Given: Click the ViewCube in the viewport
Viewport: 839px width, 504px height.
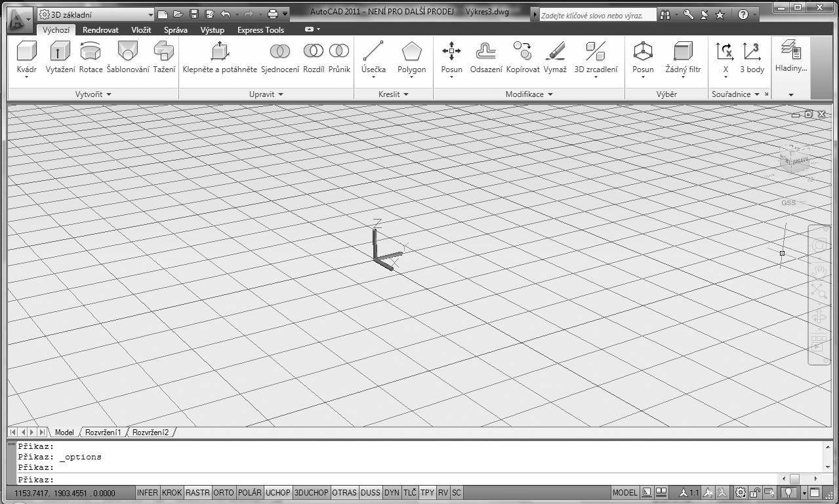Looking at the screenshot, I should (x=794, y=159).
